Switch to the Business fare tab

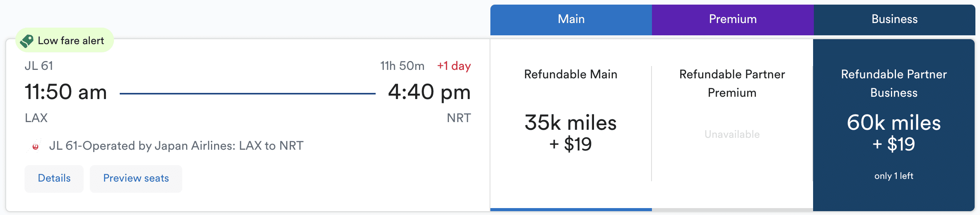[x=894, y=19]
